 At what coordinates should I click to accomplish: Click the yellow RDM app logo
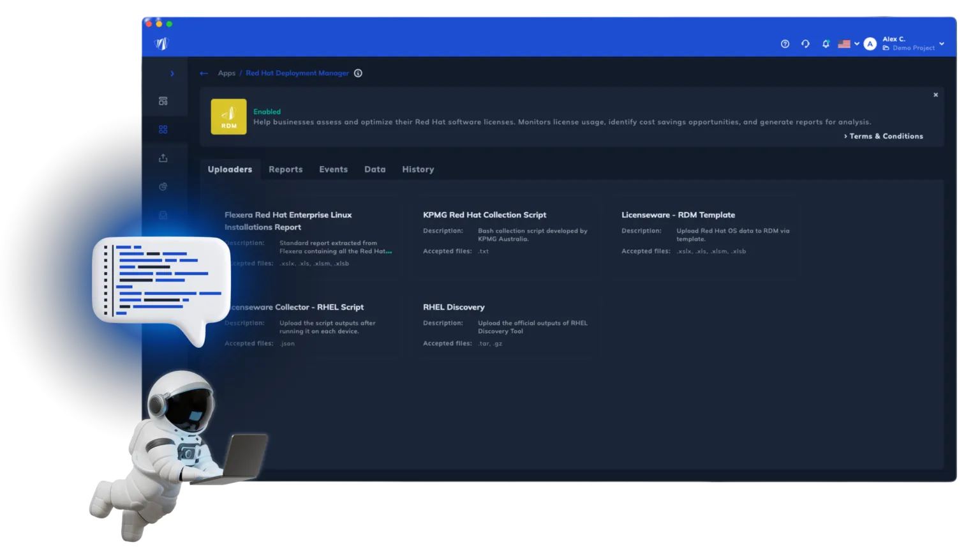pos(228,116)
